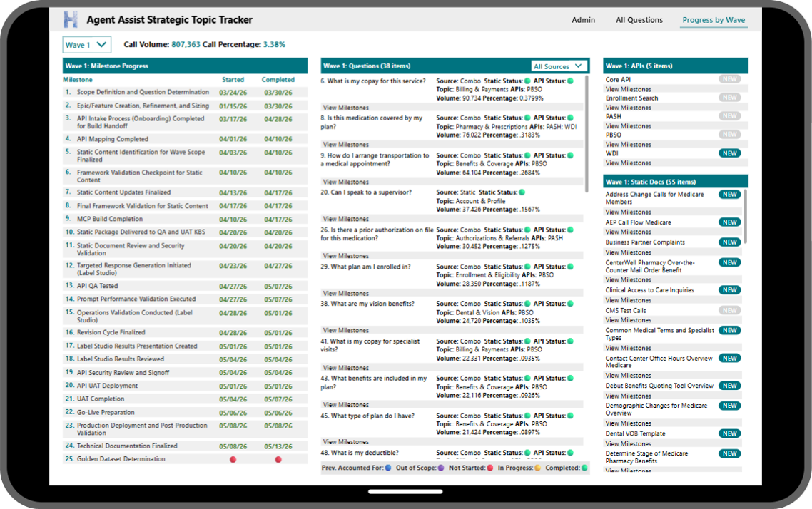This screenshot has height=509, width=812.
Task: Open the Wave 1 dropdown selector
Action: point(86,45)
